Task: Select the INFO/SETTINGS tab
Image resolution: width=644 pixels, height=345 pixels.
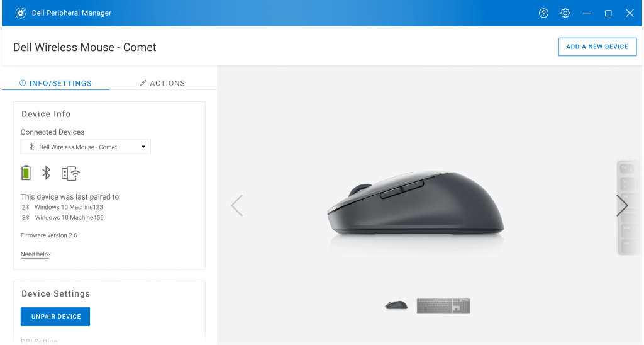Action: tap(56, 83)
